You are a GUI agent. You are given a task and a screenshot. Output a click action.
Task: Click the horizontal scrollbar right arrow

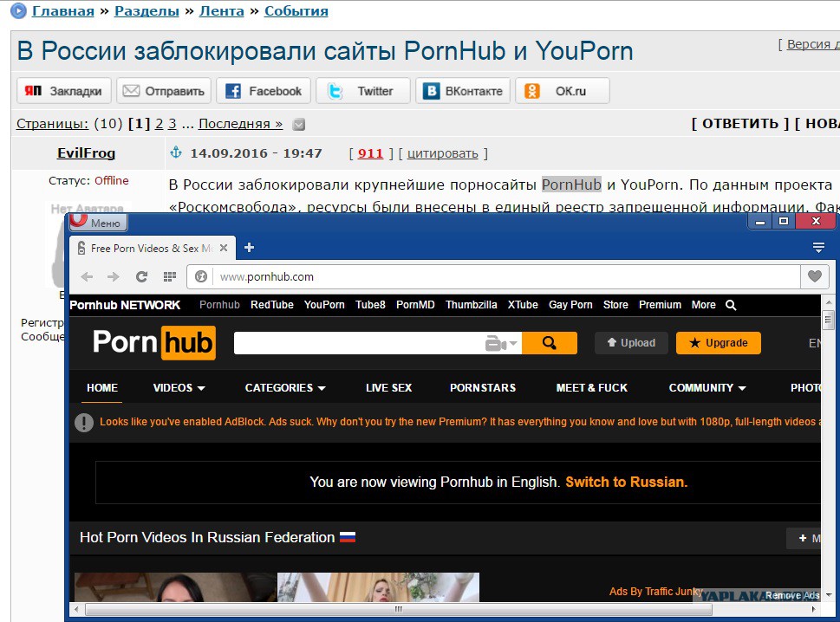tap(814, 609)
